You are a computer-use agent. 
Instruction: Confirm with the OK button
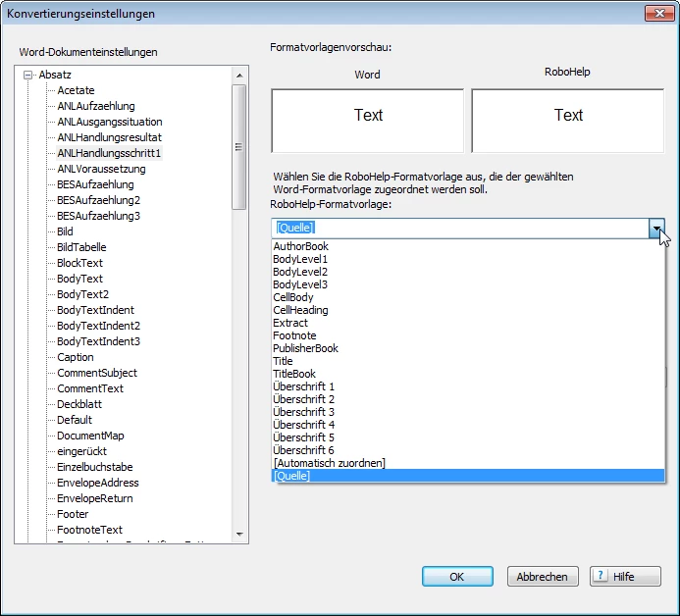coord(457,577)
